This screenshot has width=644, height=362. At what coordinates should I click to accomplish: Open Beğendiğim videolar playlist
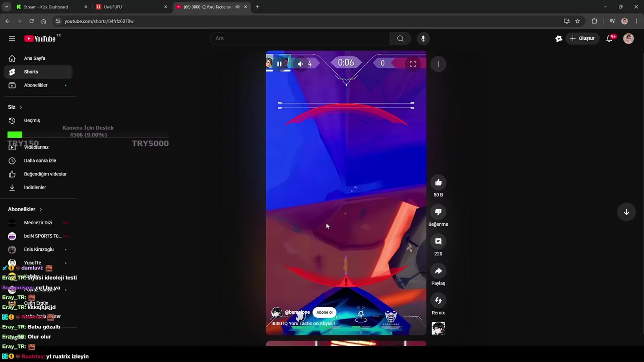[x=38, y=174]
